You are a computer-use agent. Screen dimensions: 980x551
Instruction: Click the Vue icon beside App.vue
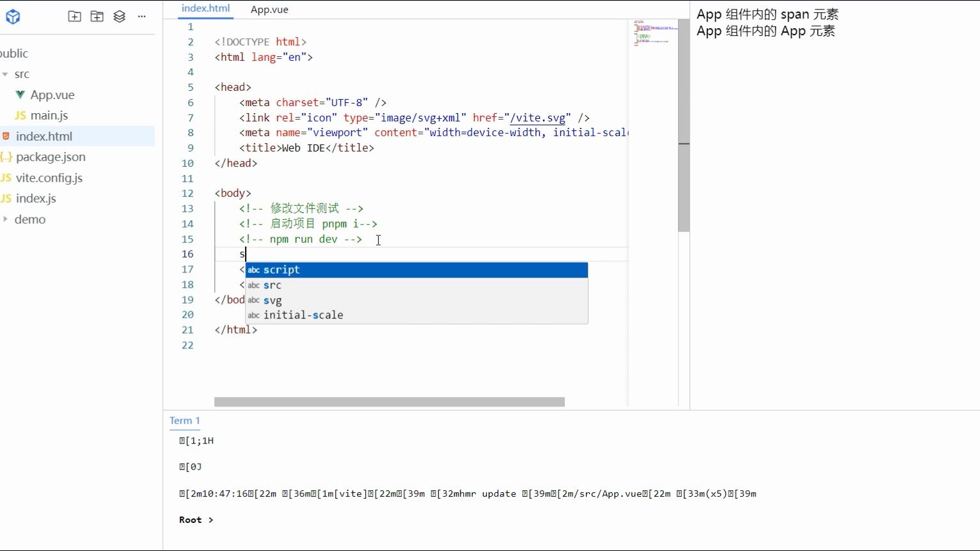click(x=20, y=95)
